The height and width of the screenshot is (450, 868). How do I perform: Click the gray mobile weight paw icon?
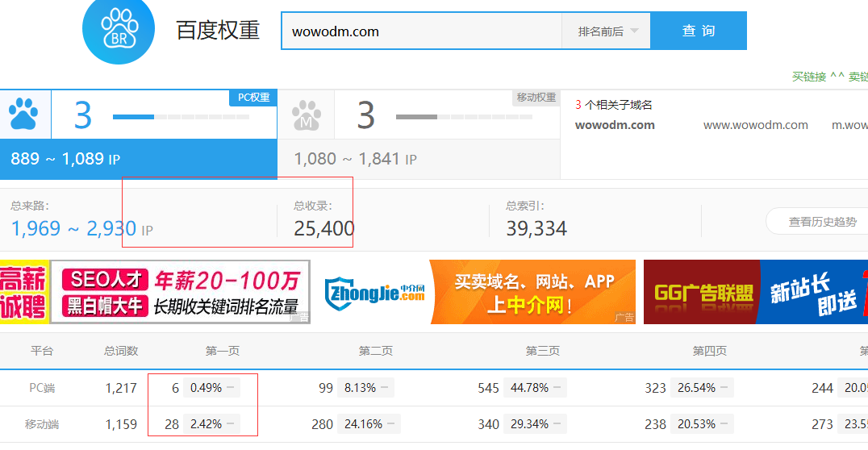(306, 115)
